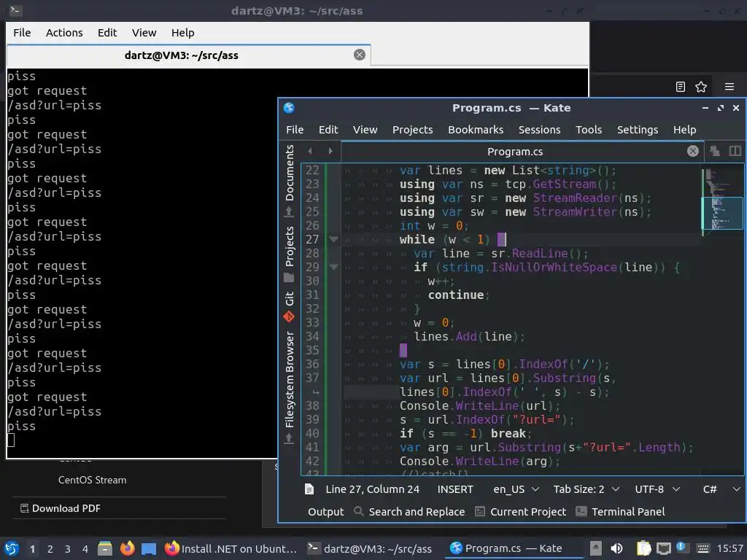Switch to workspace 1
This screenshot has height=560, width=747.
(32, 549)
